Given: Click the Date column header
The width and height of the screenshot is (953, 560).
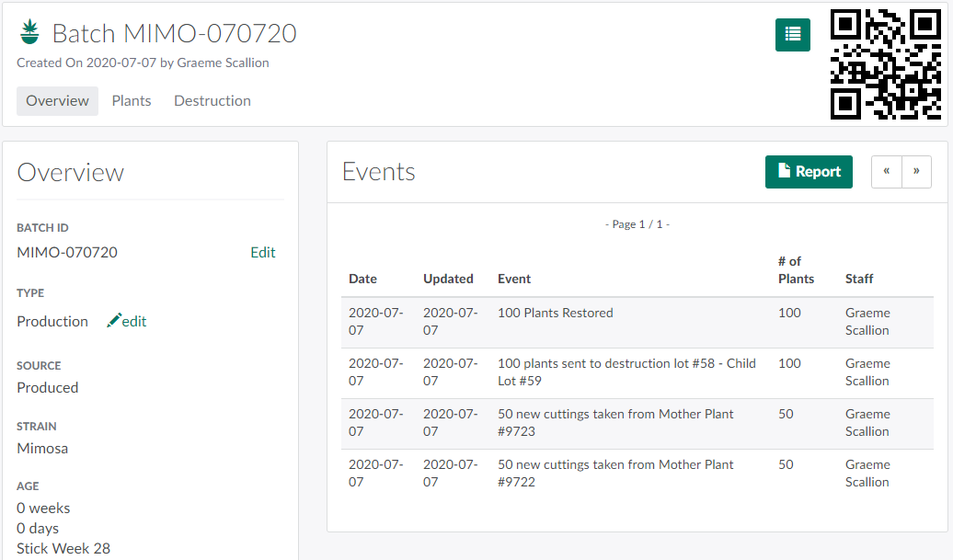Looking at the screenshot, I should pos(362,279).
